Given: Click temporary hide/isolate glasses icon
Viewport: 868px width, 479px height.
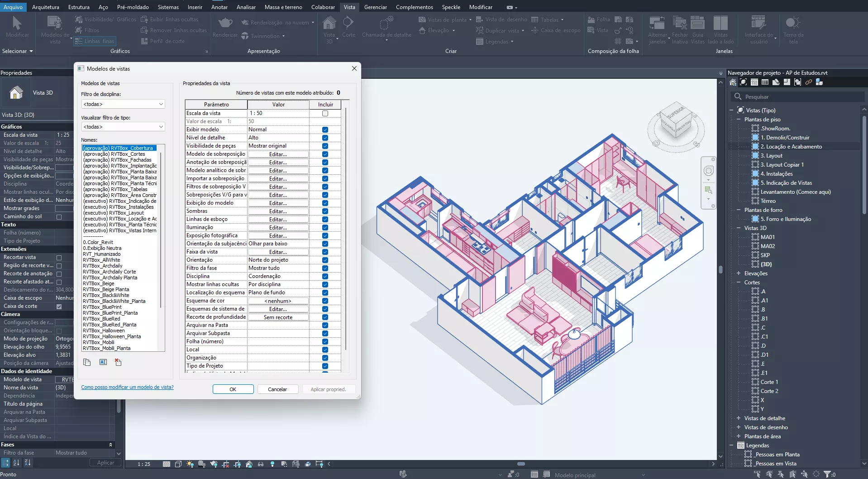Looking at the screenshot, I should point(261,464).
